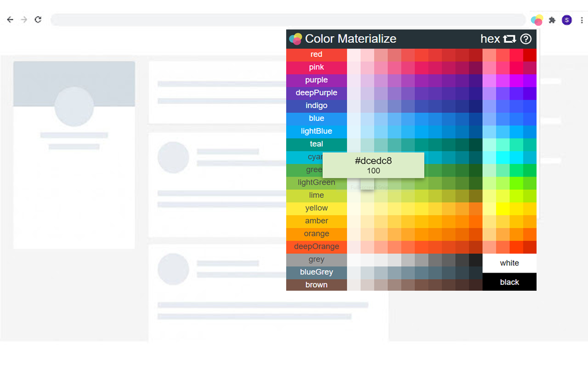Click the "white" color button

(509, 263)
